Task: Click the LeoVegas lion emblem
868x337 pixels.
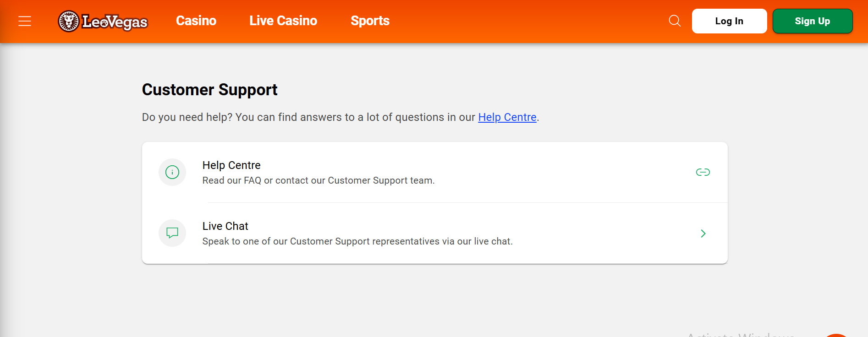Action: tap(69, 21)
